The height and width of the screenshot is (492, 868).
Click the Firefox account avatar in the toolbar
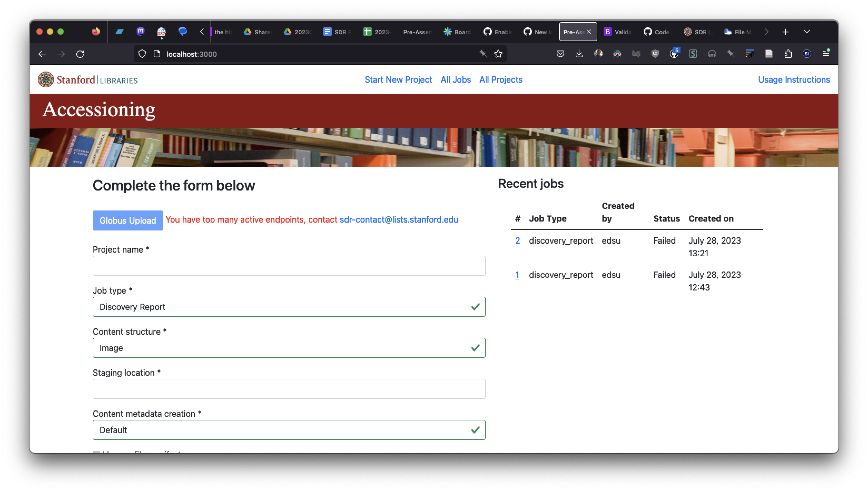(x=598, y=54)
